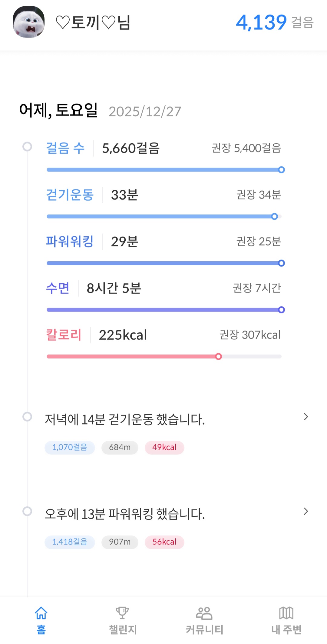
Task: Expand the afternoon power walking chevron
Action: [x=306, y=512]
